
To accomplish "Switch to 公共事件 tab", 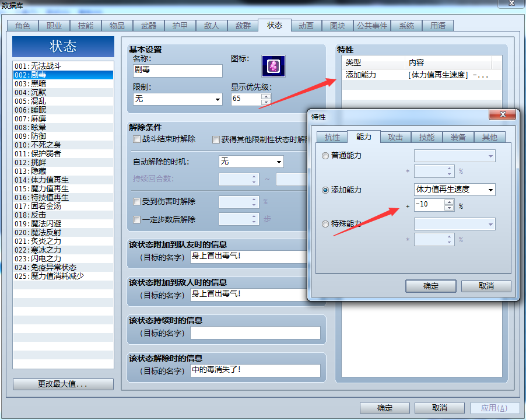I will point(371,26).
